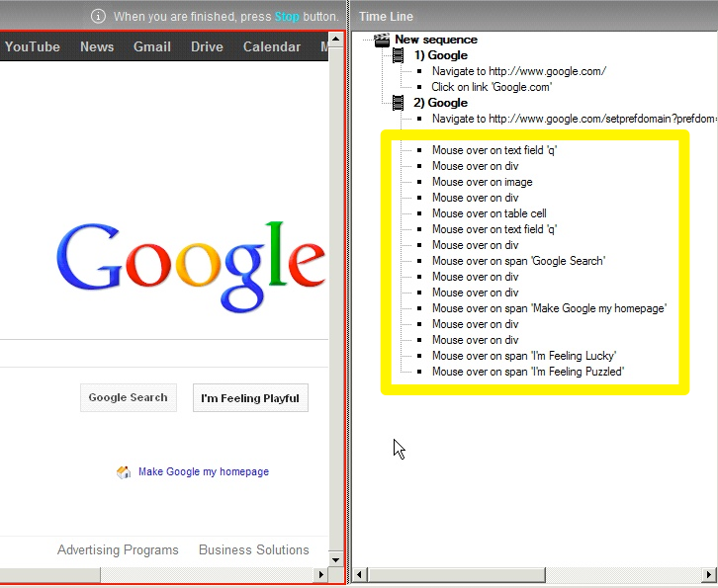The width and height of the screenshot is (718, 588).
Task: Click the house icon beside 'Make Google my homepage'
Action: click(x=124, y=471)
